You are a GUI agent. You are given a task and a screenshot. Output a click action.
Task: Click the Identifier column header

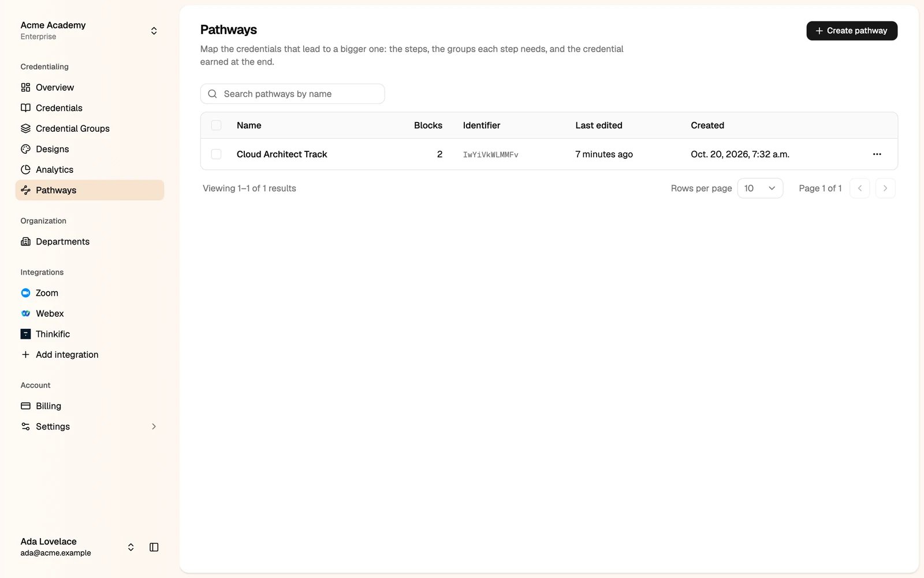click(481, 125)
